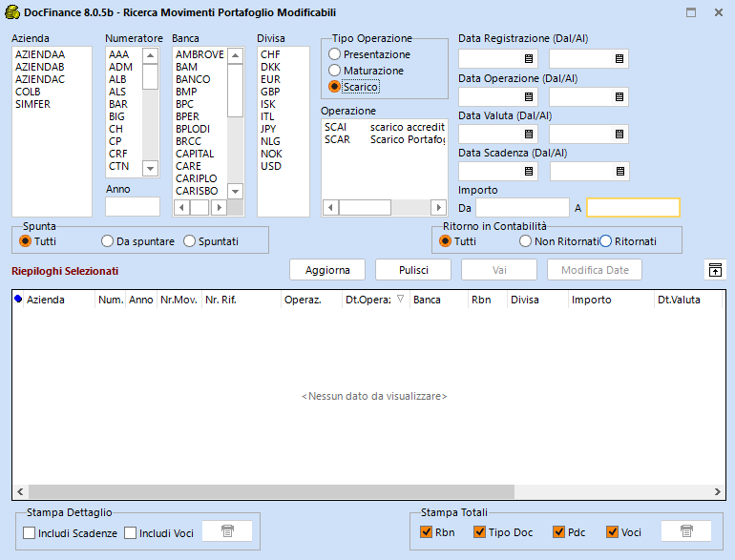The height and width of the screenshot is (560, 735).
Task: Click the Aggiorna button
Action: coord(327,270)
